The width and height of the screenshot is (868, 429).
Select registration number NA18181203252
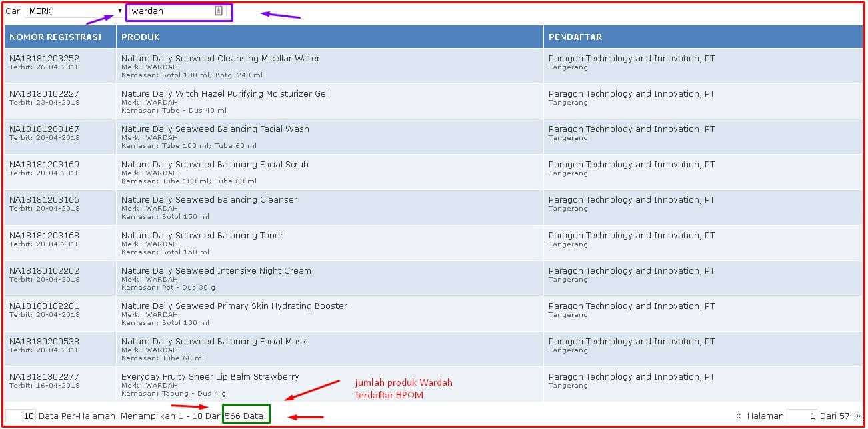point(44,59)
